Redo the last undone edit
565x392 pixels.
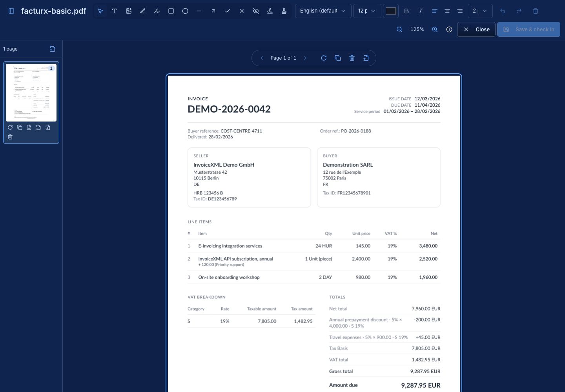click(519, 11)
